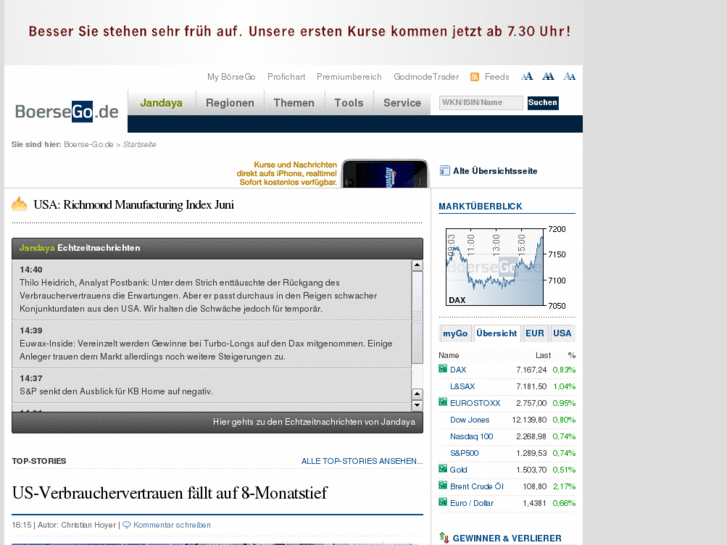727x545 pixels.
Task: Click the Boerse-Go.de breadcrumb link
Action: (x=89, y=144)
